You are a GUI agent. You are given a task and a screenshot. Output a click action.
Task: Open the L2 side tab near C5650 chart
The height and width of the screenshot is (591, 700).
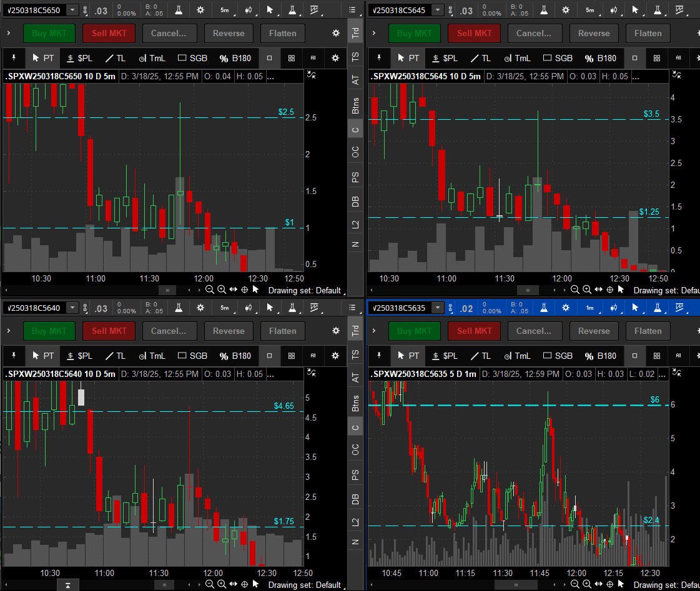[355, 225]
